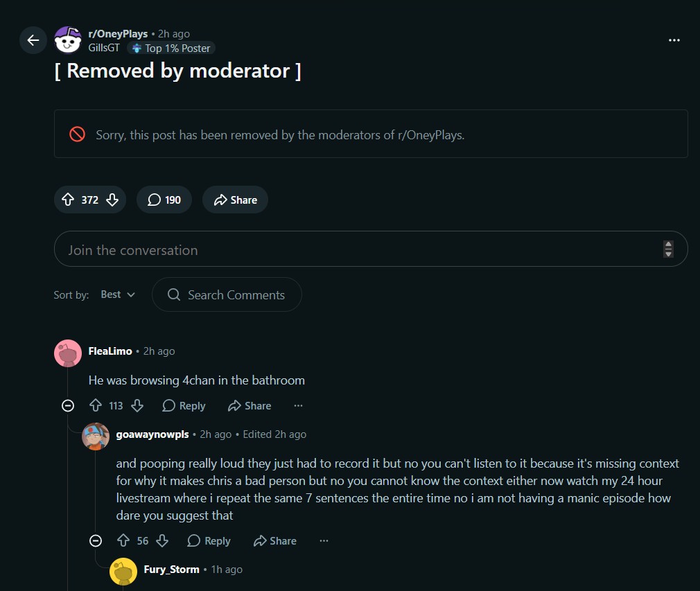Downvote FleaLimo's 113-point comment
The width and height of the screenshot is (700, 591).
tap(137, 405)
